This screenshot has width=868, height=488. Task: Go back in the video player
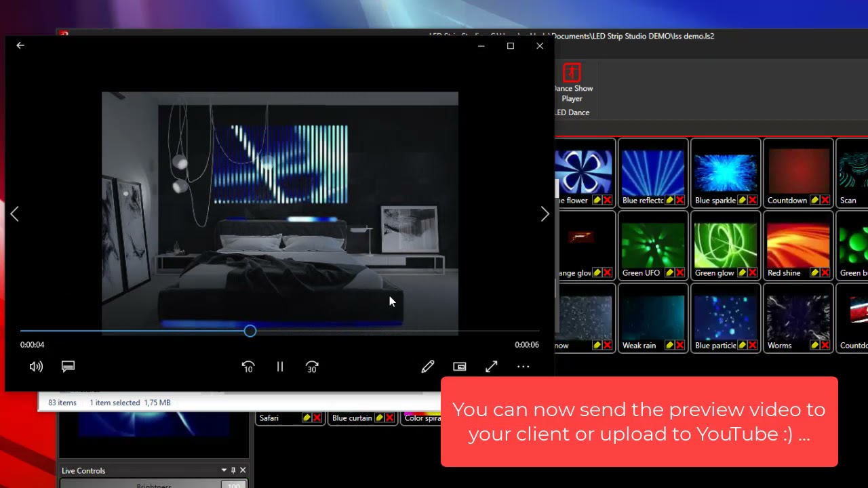[20, 45]
